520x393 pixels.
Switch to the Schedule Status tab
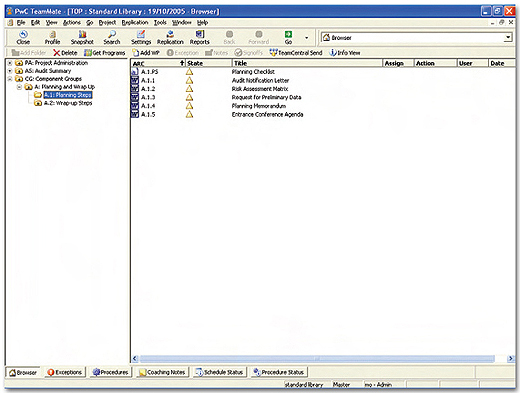220,372
